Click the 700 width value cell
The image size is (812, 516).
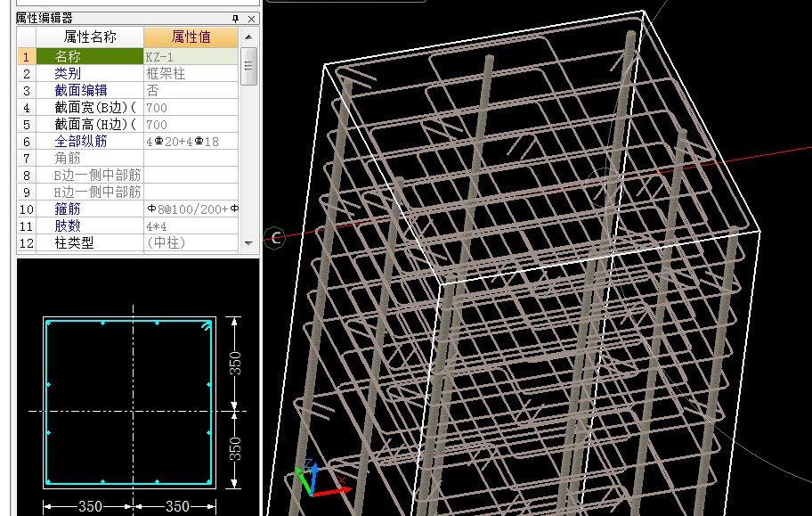click(x=191, y=107)
